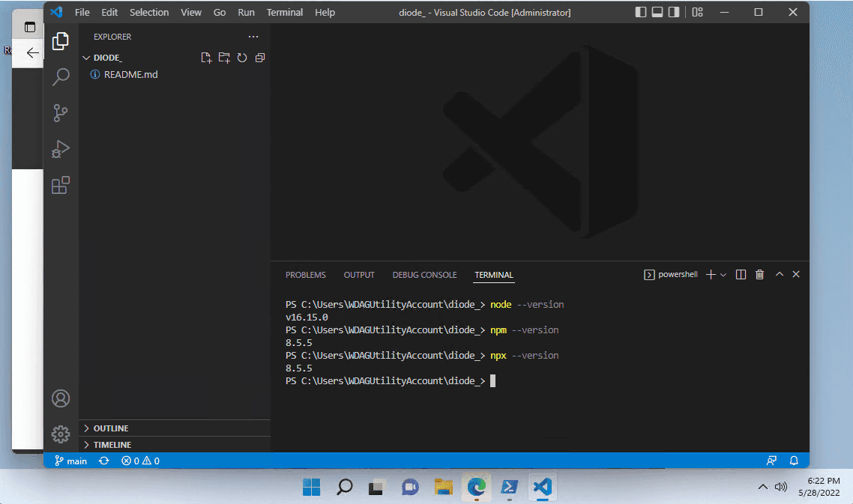853x504 pixels.
Task: Open the Accounts menu icon
Action: 61,398
